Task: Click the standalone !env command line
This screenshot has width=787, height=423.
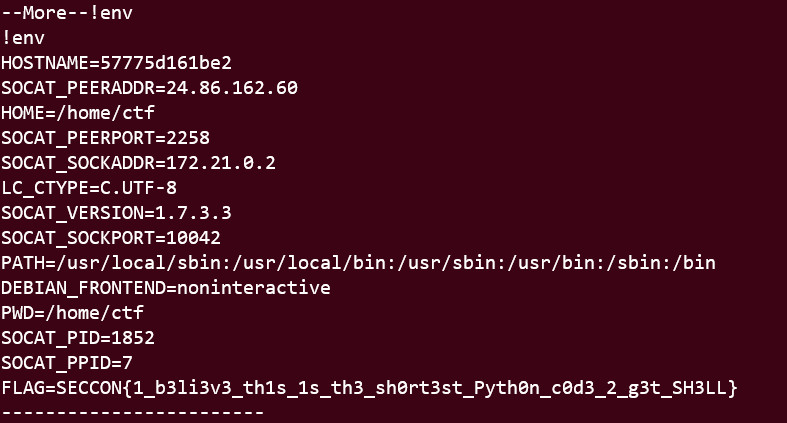Action: [x=23, y=40]
